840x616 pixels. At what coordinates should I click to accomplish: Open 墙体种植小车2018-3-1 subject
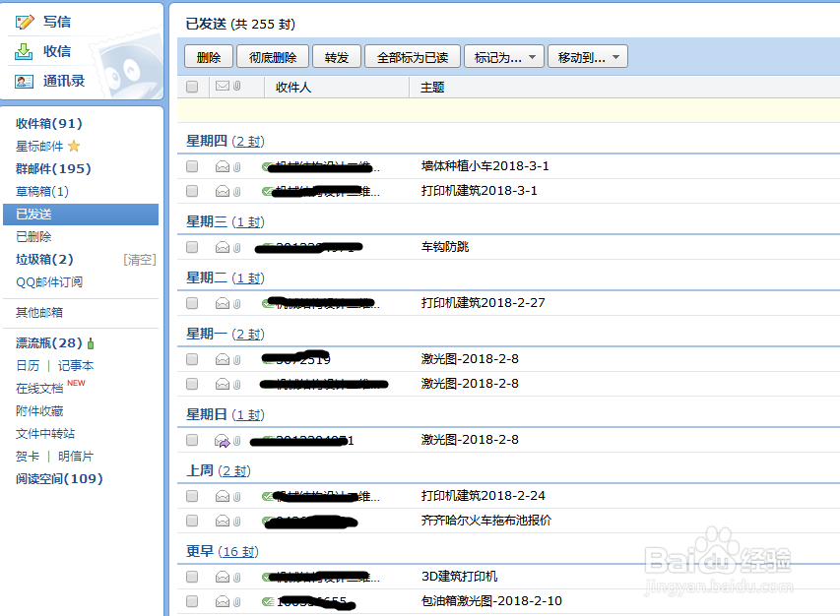point(485,166)
